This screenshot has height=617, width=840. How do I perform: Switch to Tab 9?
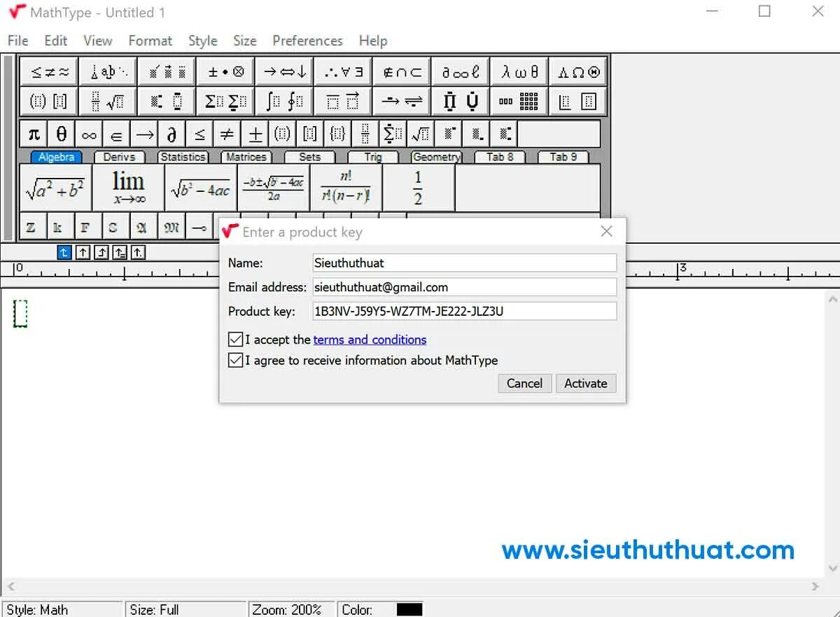coord(563,157)
